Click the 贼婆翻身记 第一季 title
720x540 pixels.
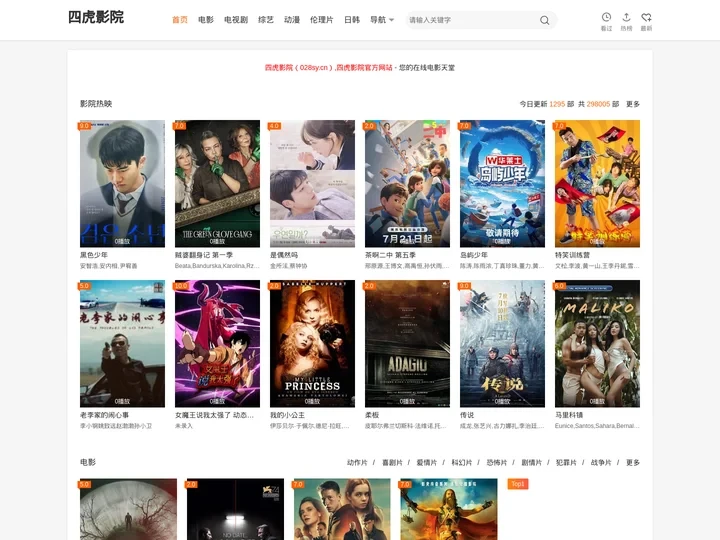click(204, 255)
